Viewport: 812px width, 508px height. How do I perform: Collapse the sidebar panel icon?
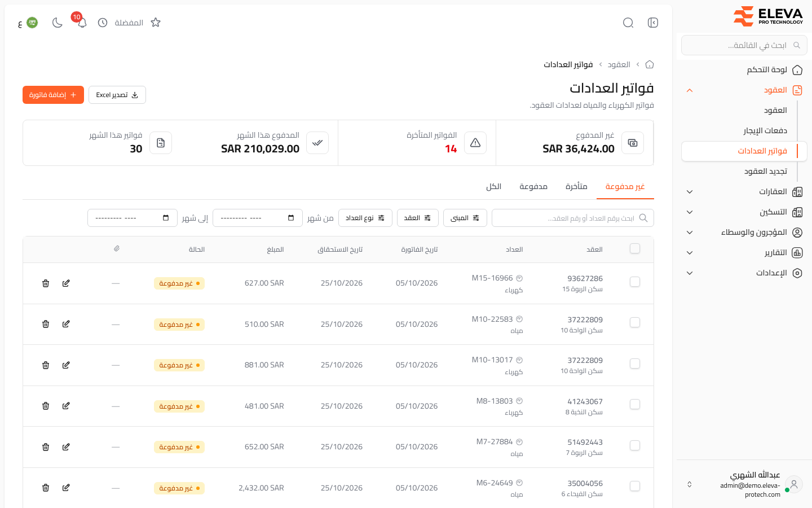(653, 23)
